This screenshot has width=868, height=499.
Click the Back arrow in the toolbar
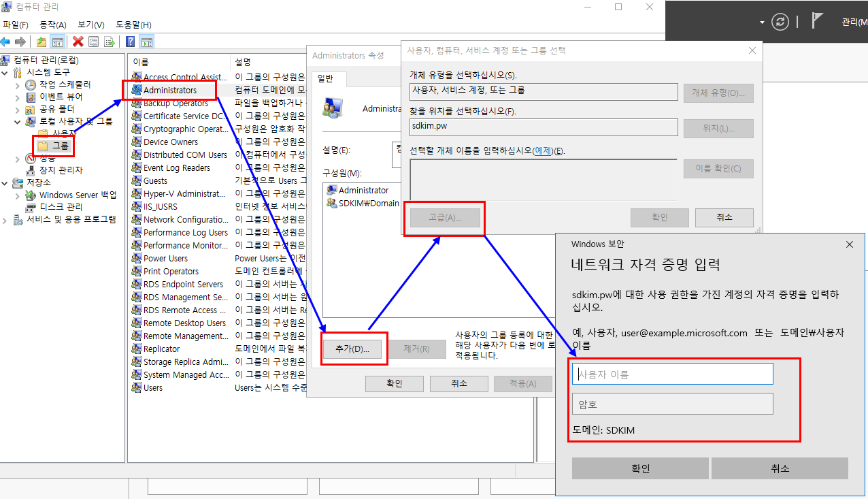tap(5, 42)
